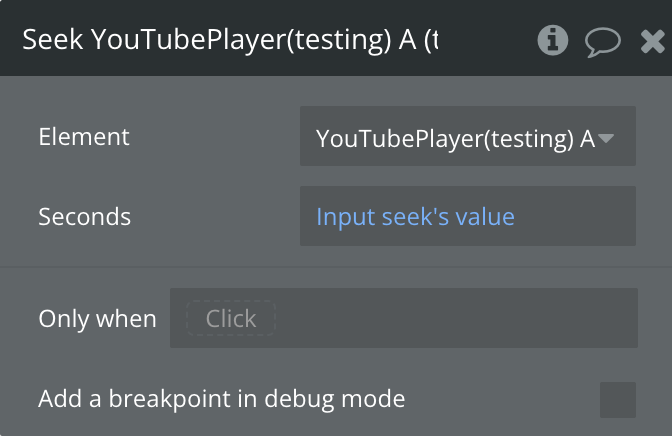Click the "Input seek's value" dynamic expression

click(415, 216)
